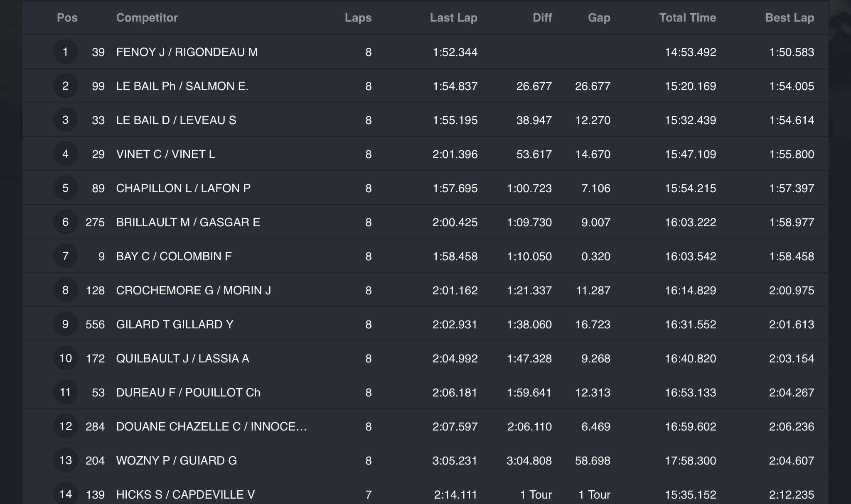The image size is (851, 504).
Task: Click the Best Lap column header
Action: pyautogui.click(x=790, y=17)
